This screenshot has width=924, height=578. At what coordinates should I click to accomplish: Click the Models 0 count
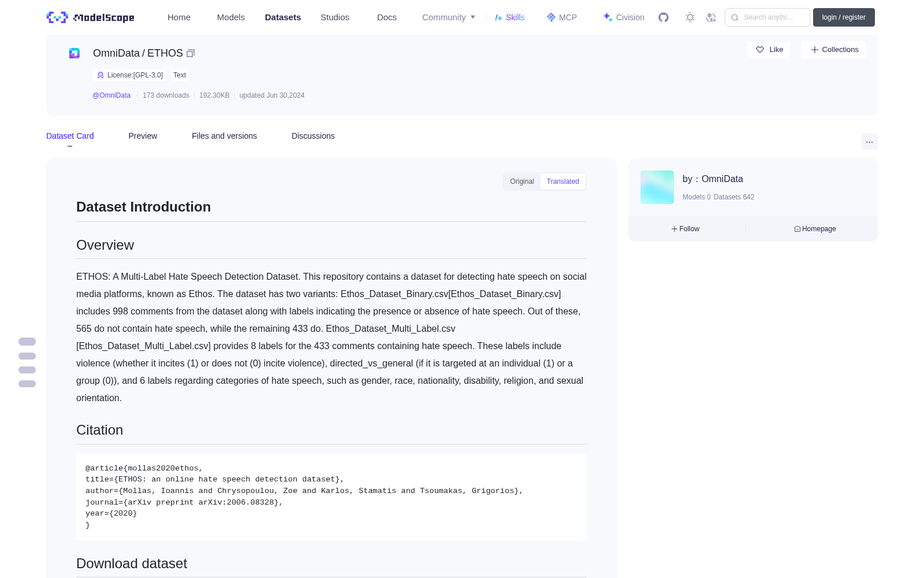[696, 197]
